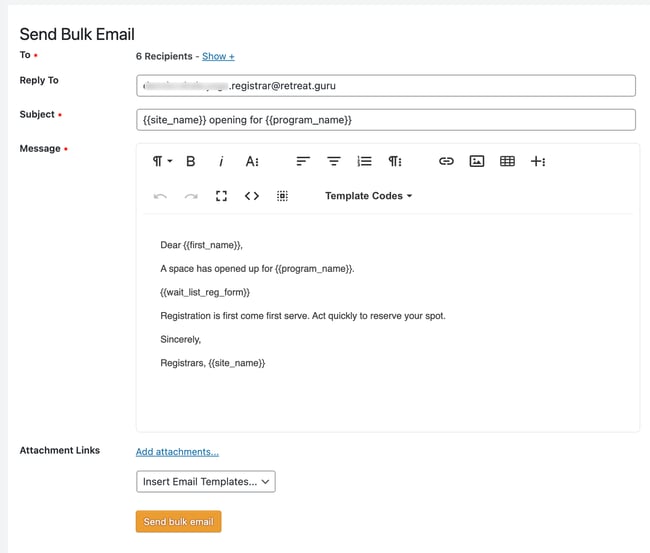This screenshot has height=553, width=650.
Task: Switch the editor to fullscreen
Action: (221, 196)
